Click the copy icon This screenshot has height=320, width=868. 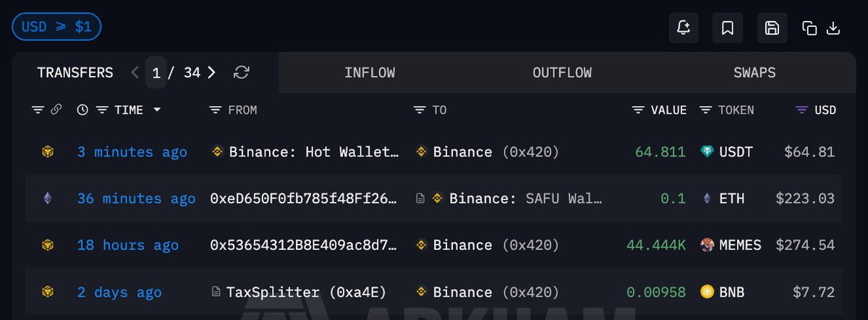[x=809, y=28]
